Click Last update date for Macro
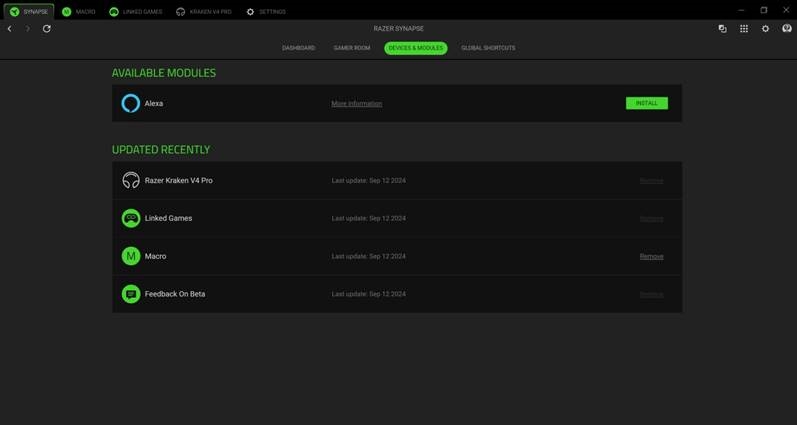The image size is (797, 425). [369, 256]
